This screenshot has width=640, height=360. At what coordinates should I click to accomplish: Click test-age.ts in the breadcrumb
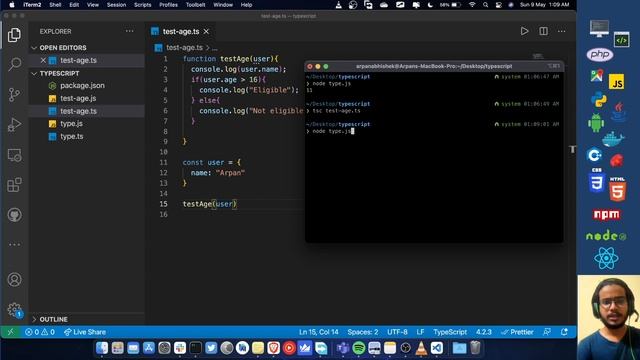[x=184, y=48]
